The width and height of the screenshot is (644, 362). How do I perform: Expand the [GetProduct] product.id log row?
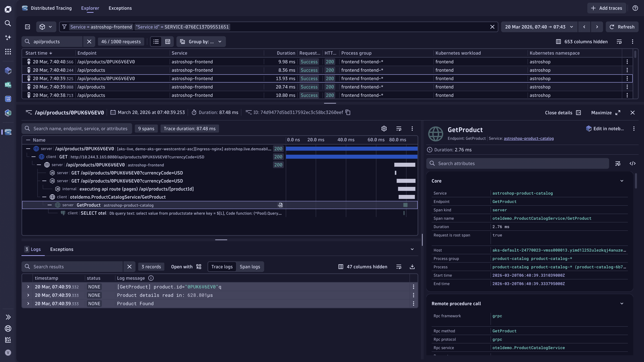pos(28,287)
